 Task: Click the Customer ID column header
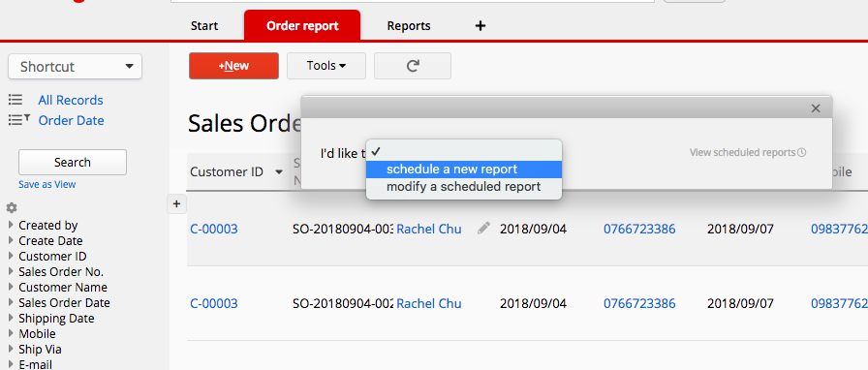tap(227, 171)
